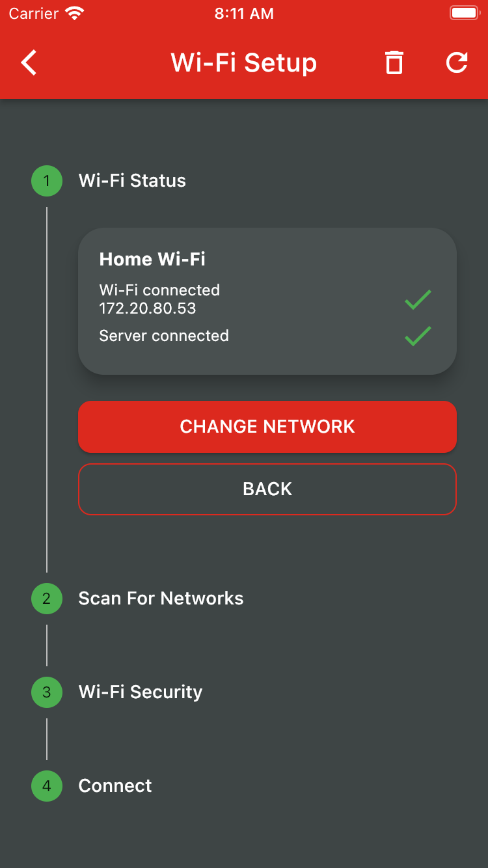Select step 2 circle indicator
The height and width of the screenshot is (868, 488).
click(47, 599)
